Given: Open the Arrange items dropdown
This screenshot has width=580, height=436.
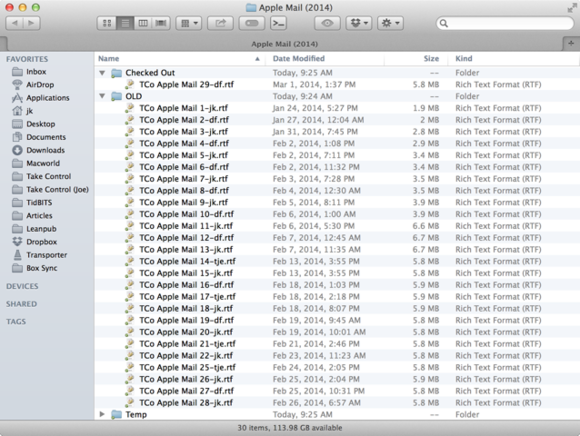Looking at the screenshot, I should [189, 23].
